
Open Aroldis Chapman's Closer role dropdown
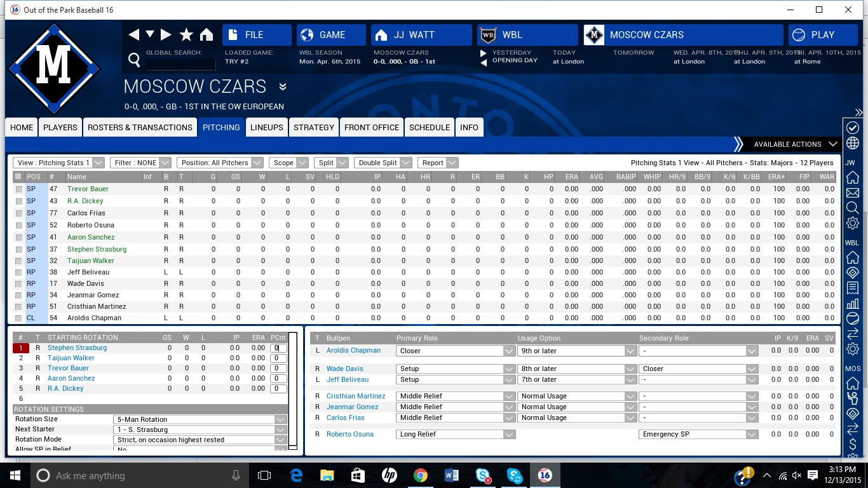(455, 351)
